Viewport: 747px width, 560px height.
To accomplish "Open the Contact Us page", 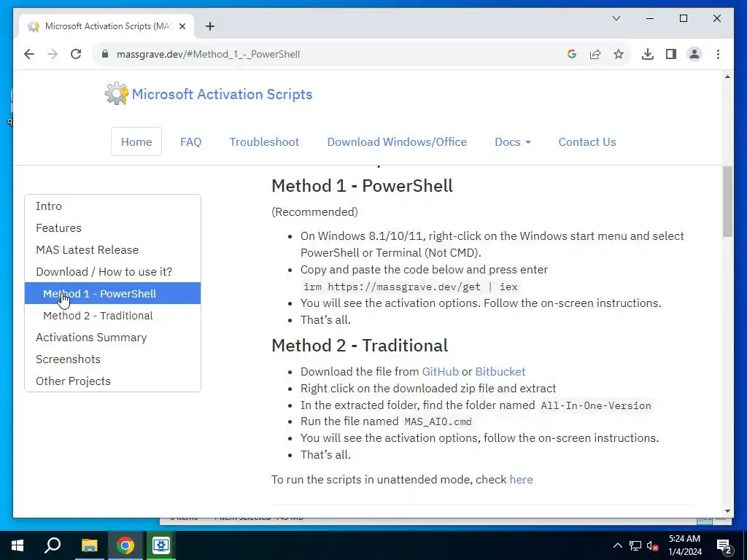I will (x=587, y=141).
